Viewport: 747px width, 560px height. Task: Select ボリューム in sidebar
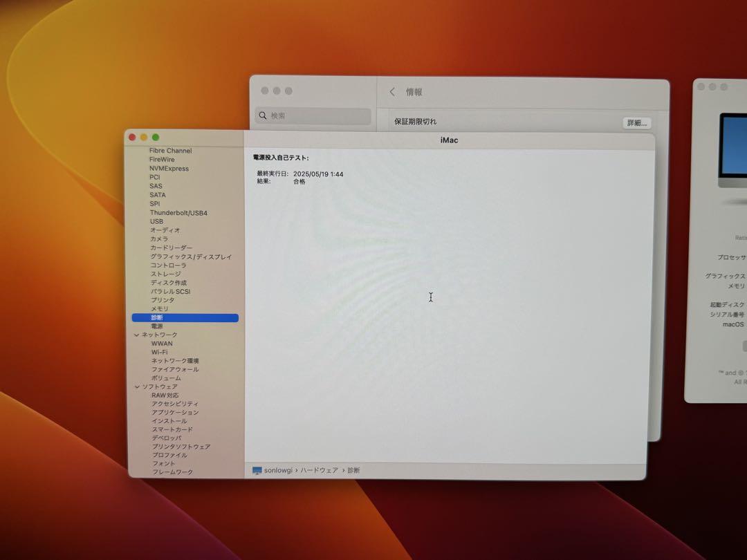tap(166, 378)
